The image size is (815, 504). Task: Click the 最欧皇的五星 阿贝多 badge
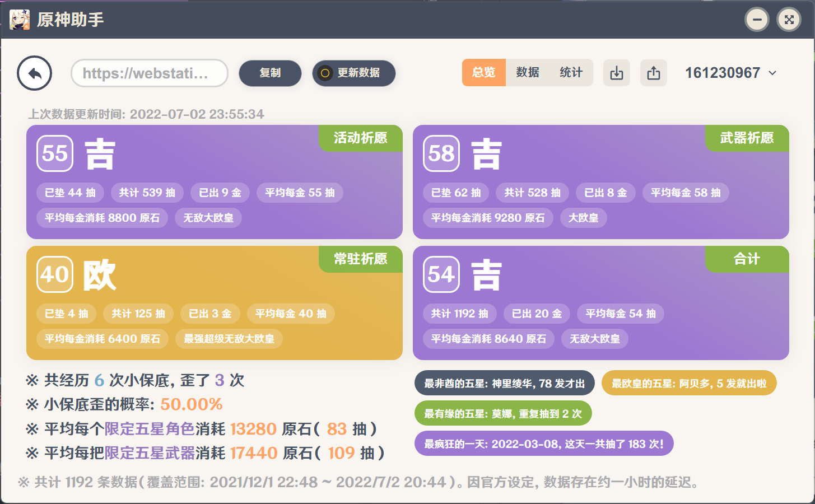pos(688,383)
